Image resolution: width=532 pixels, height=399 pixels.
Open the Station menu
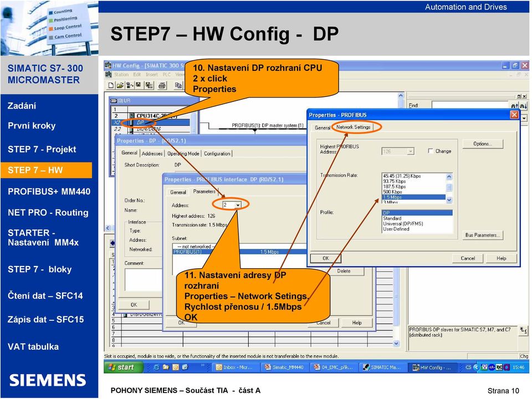click(121, 74)
